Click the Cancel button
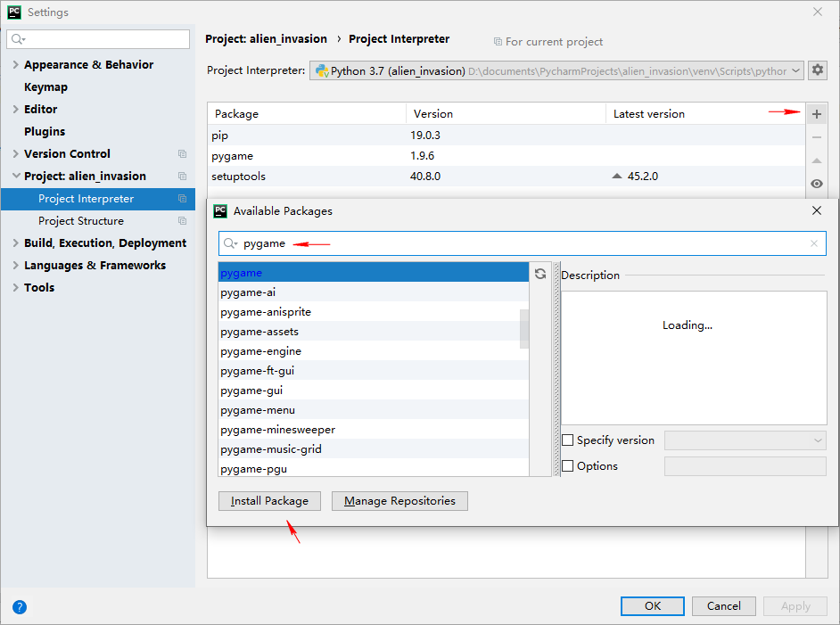Image resolution: width=840 pixels, height=625 pixels. pyautogui.click(x=724, y=605)
